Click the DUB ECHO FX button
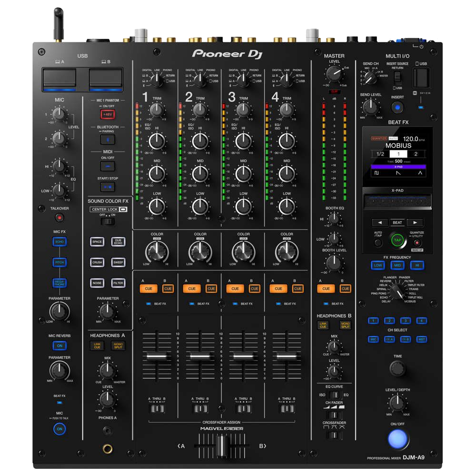Viewport: 476px width, 476px height. click(x=118, y=242)
